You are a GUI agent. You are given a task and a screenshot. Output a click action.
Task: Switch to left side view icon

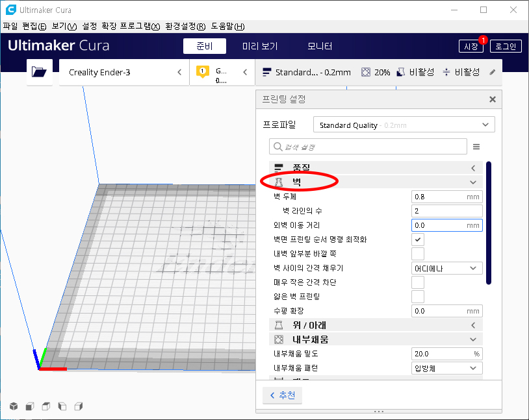pos(62,406)
